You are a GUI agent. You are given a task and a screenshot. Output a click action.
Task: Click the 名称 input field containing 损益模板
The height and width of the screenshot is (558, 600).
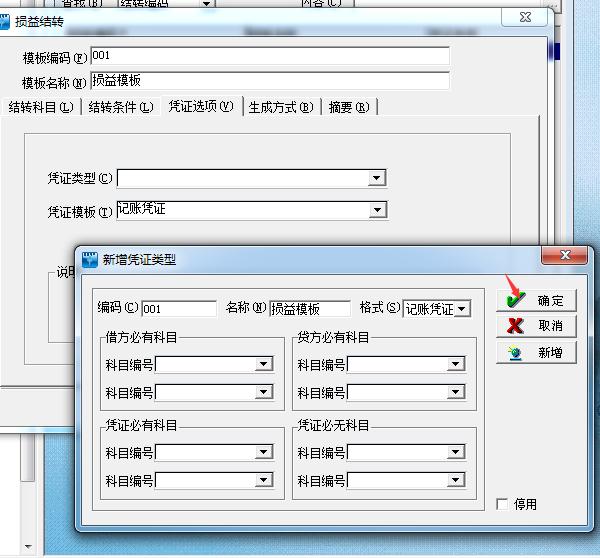pyautogui.click(x=310, y=308)
